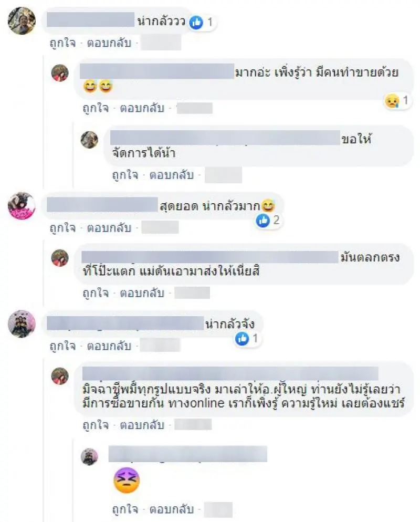This screenshot has width=420, height=522.
Task: Click the blurred commenter name before "สุดยอด"
Action: 102,205
